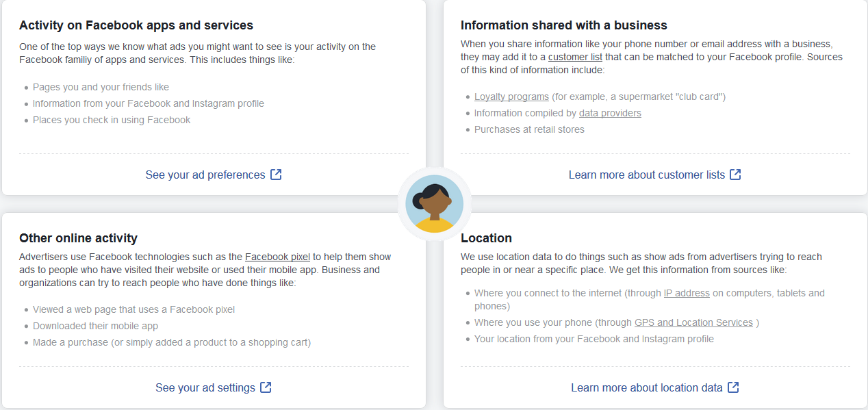
Task: Click external-link icon next to 'customer lists'
Action: coord(735,175)
